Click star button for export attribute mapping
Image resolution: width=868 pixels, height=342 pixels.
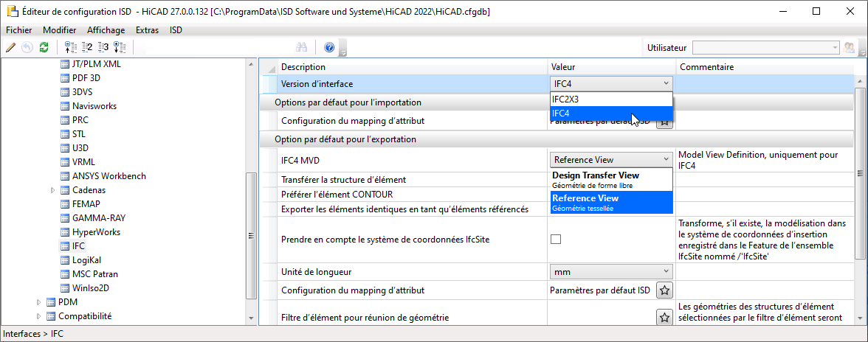click(665, 290)
